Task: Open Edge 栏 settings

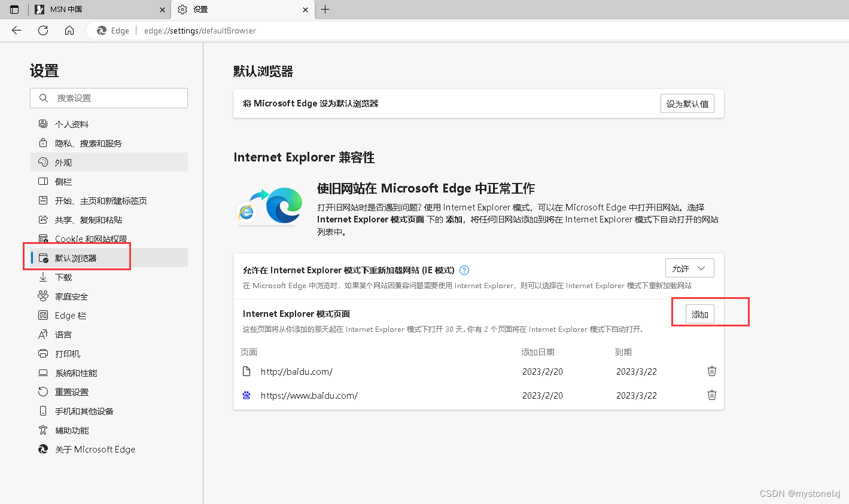Action: click(x=109, y=316)
